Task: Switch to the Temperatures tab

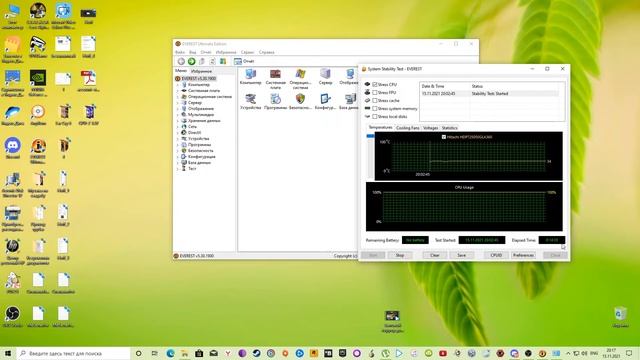Action: 380,127
